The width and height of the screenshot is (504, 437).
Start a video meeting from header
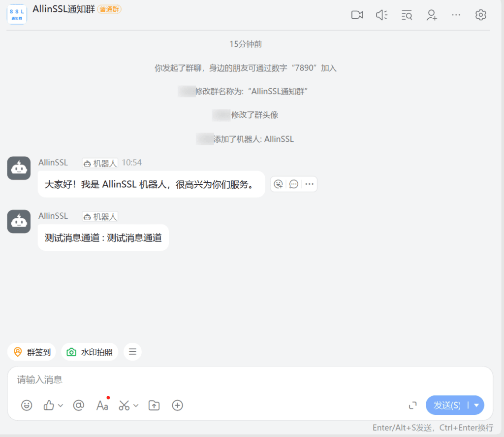(x=357, y=15)
